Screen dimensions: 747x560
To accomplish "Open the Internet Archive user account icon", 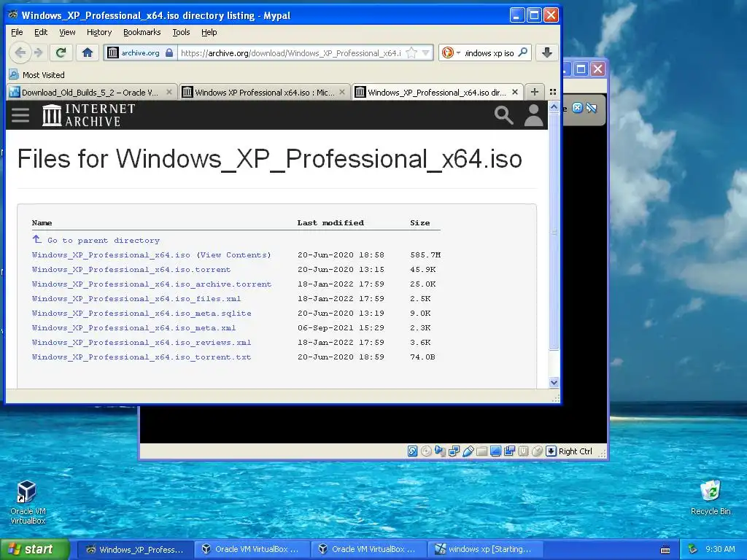I will [533, 115].
